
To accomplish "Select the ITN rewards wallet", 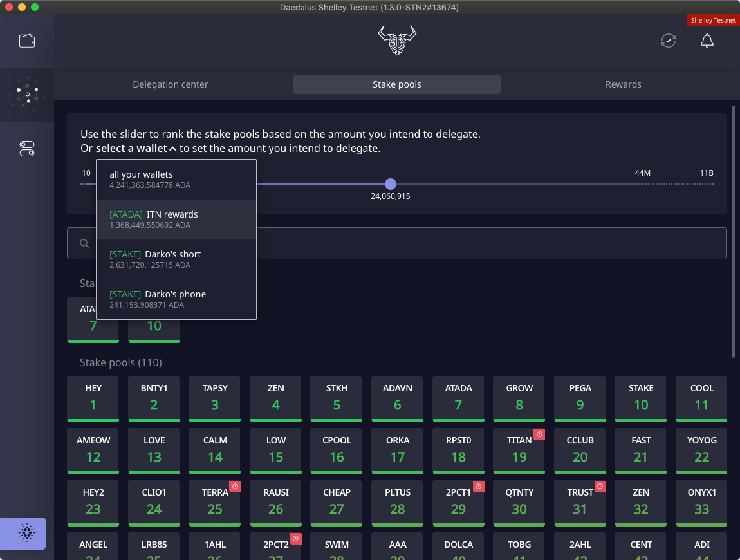I will click(x=176, y=219).
